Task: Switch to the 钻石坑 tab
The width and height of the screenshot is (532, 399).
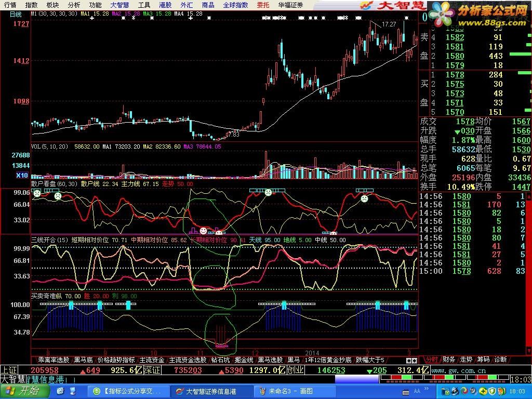Action: click(220, 360)
